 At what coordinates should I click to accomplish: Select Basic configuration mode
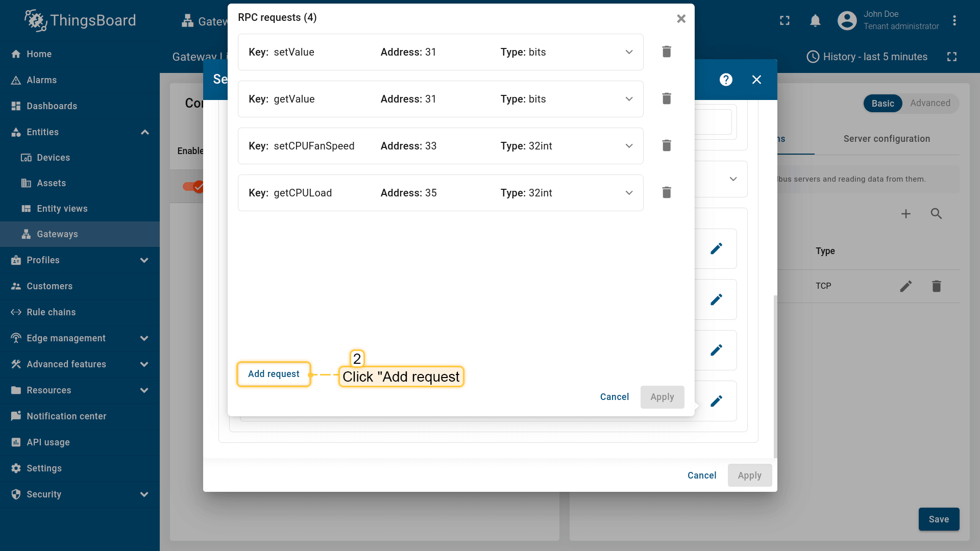(x=883, y=104)
